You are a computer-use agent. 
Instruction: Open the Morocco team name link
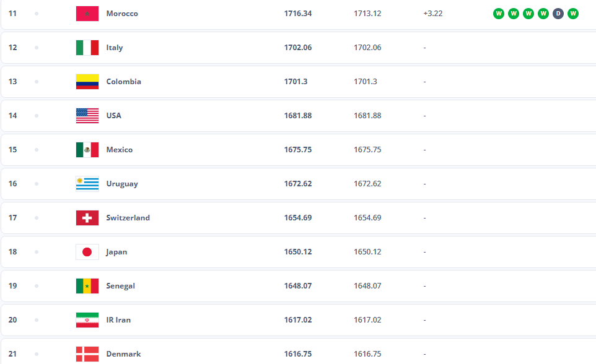(122, 14)
